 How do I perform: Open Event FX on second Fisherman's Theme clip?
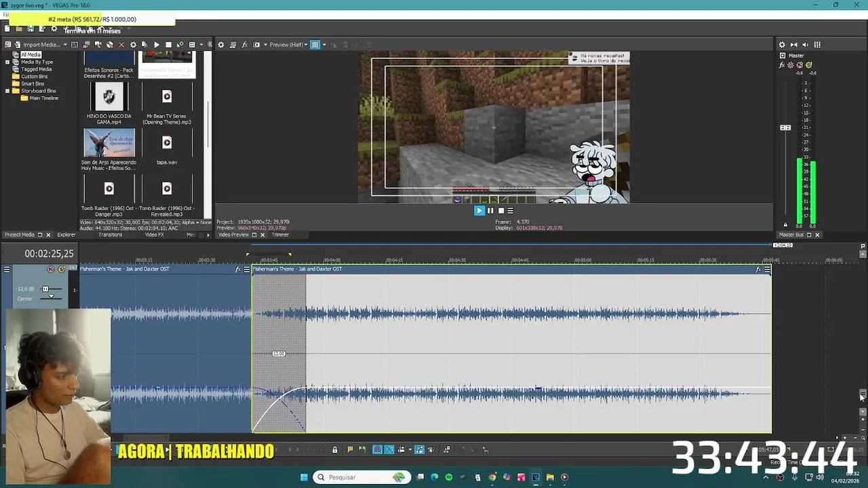click(x=758, y=269)
